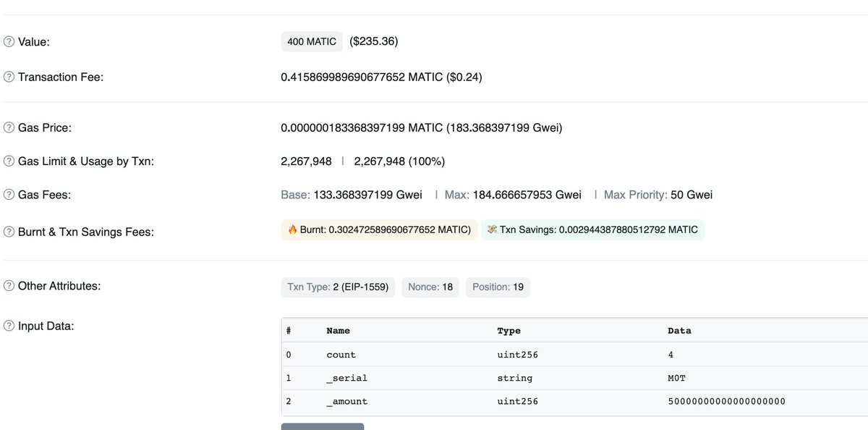Select the Transaction Fee label

coord(61,77)
